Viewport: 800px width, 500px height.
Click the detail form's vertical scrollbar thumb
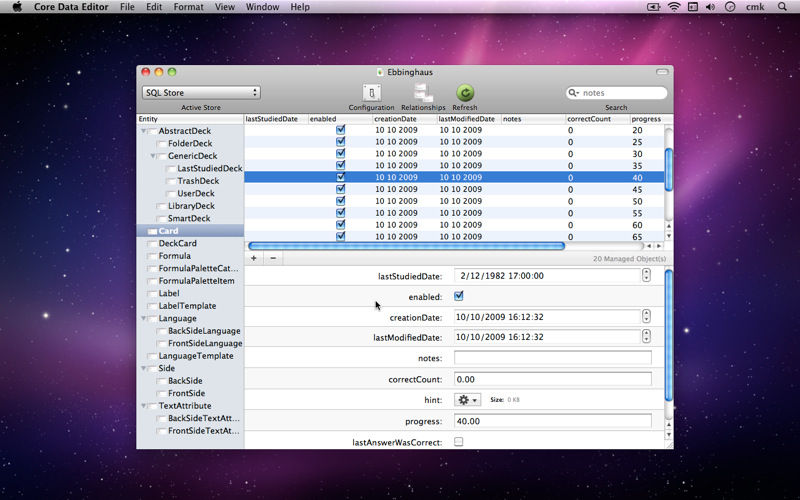(668, 335)
